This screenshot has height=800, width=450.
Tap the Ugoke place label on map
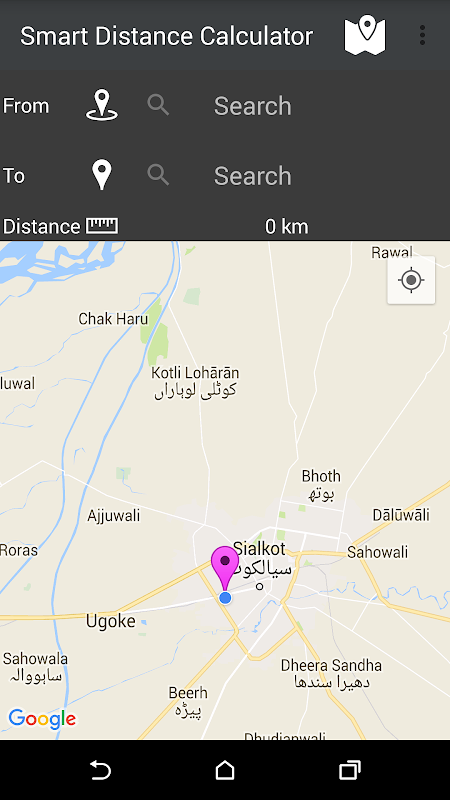(111, 621)
